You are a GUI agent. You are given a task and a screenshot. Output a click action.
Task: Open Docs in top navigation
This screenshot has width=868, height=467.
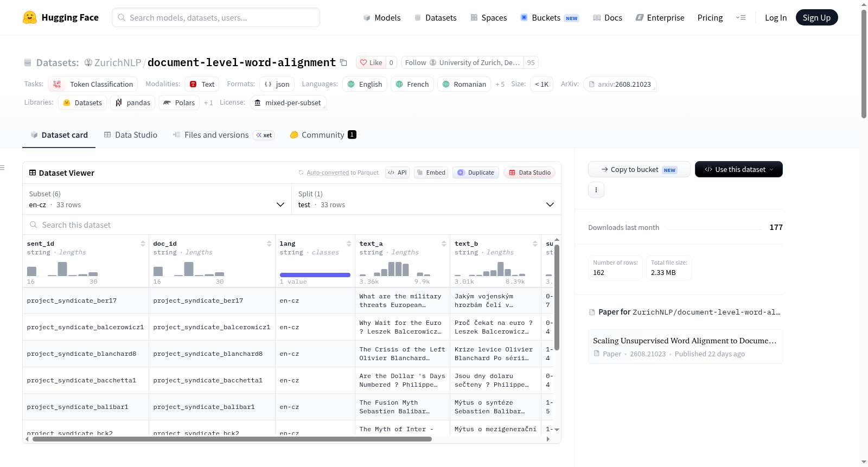608,17
